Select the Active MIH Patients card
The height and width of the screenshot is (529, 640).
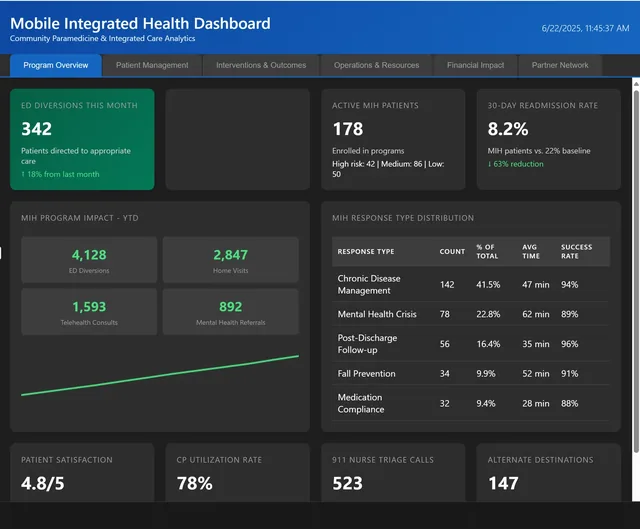click(x=393, y=139)
